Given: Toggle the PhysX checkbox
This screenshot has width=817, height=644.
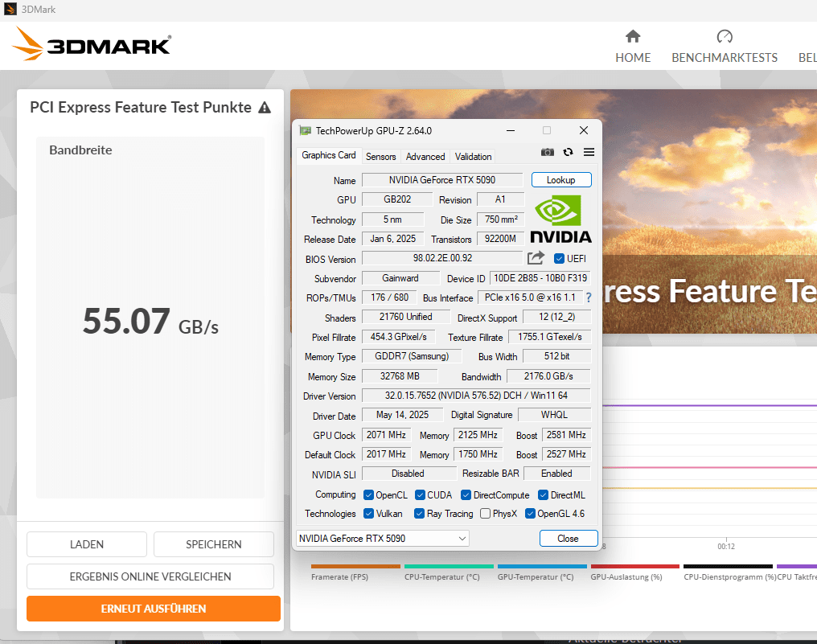Looking at the screenshot, I should click(x=485, y=514).
